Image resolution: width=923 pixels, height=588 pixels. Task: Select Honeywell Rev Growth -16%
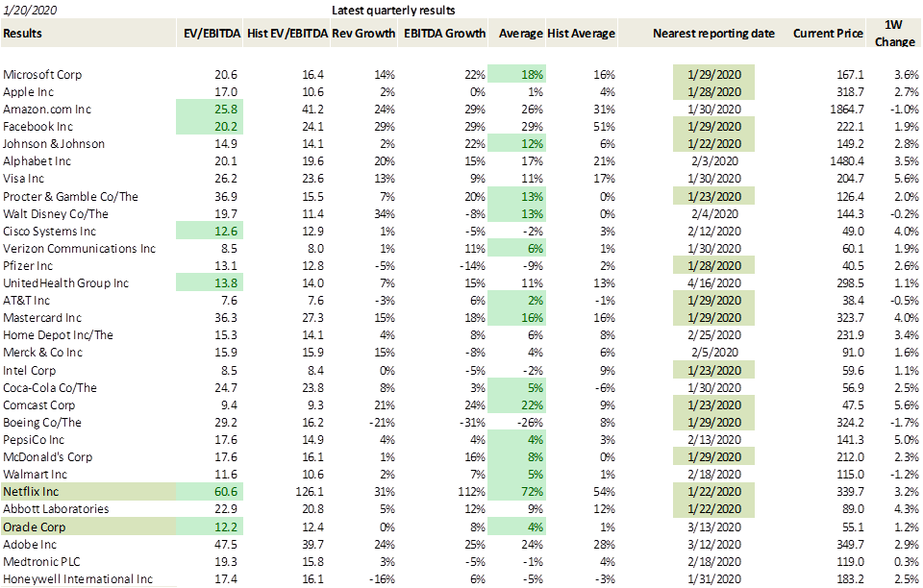click(382, 579)
